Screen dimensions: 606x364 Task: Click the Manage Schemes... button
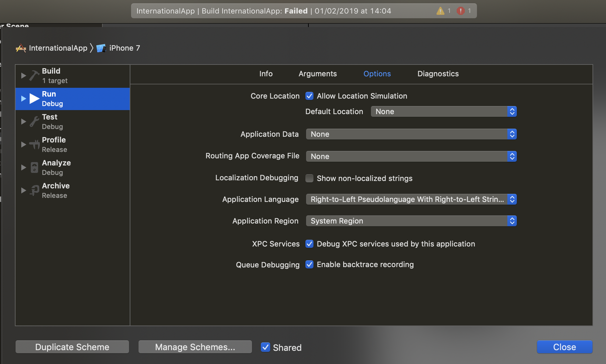click(x=195, y=347)
